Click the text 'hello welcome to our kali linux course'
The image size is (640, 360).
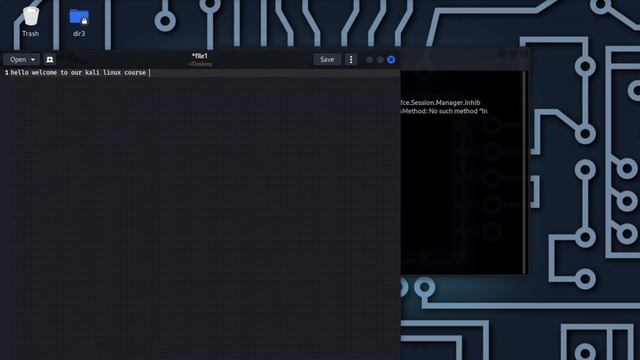click(x=78, y=73)
